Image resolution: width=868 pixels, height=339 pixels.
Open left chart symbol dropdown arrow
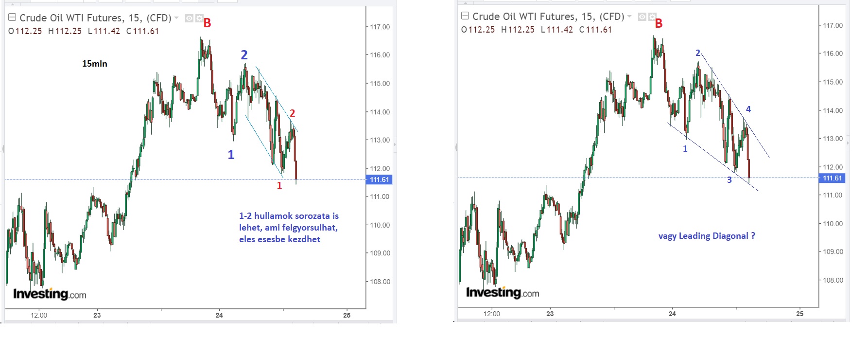tap(176, 18)
